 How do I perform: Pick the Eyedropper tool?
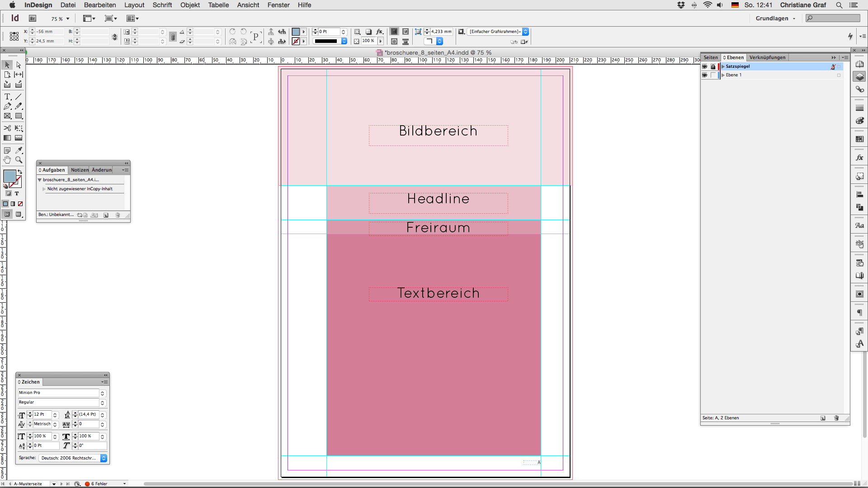[x=19, y=150]
